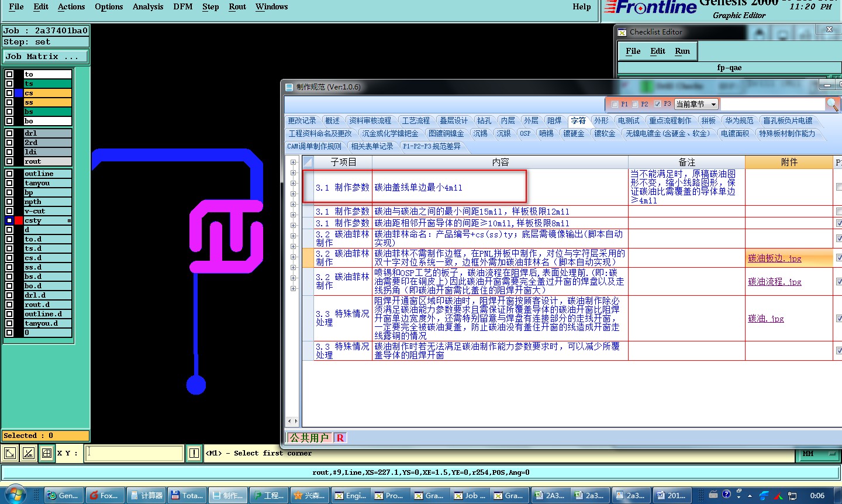The image size is (842, 504).
Task: Click the zoom-area icon in bottom toolbar
Action: 10,453
